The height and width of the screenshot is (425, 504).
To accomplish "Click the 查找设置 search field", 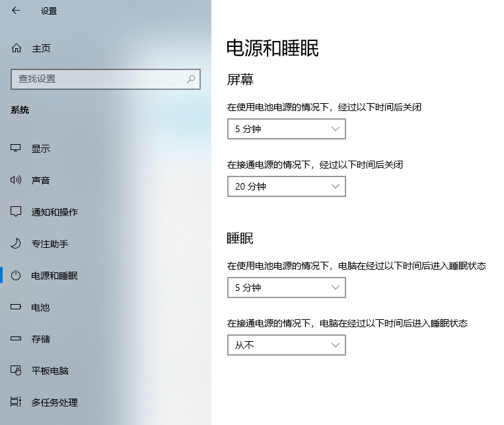I will click(x=106, y=79).
